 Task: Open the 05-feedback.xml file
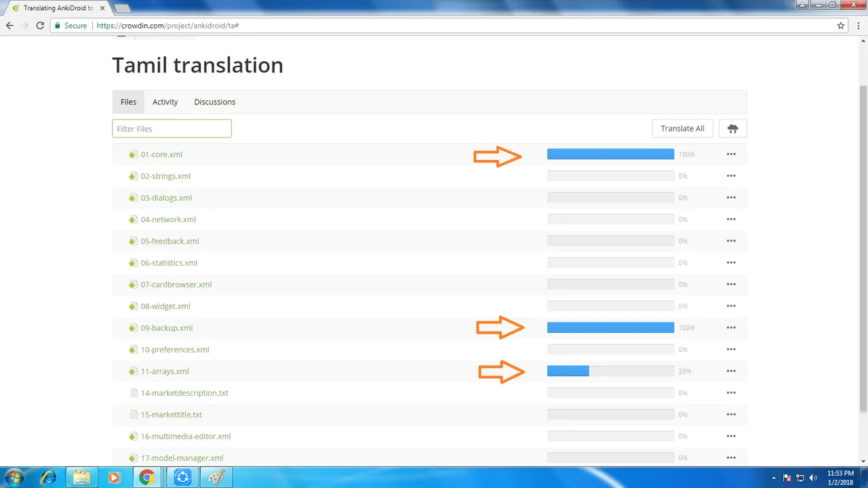pyautogui.click(x=170, y=241)
